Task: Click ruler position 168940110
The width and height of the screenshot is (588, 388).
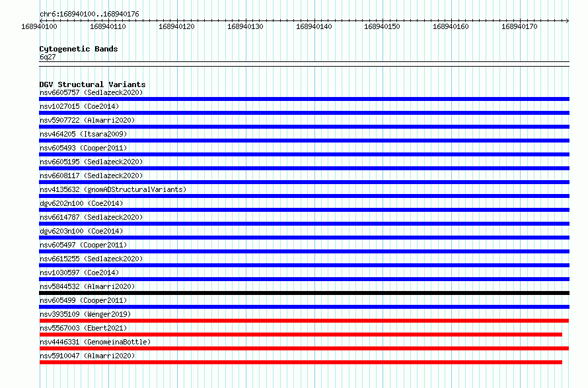Action: click(x=108, y=26)
